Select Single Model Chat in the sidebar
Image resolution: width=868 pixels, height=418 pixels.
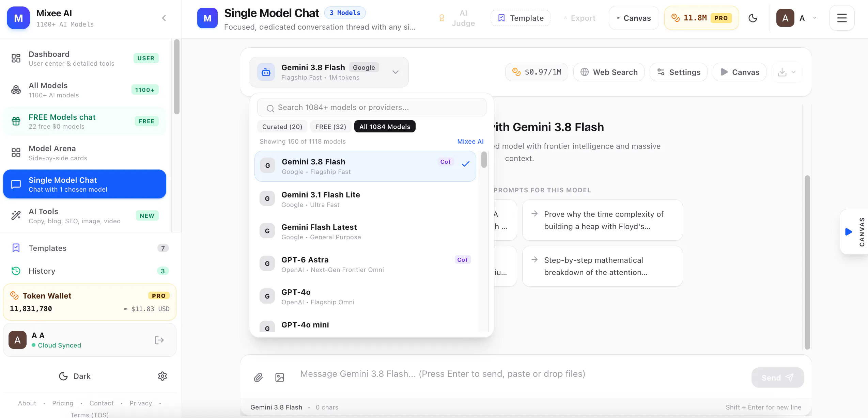coord(84,184)
